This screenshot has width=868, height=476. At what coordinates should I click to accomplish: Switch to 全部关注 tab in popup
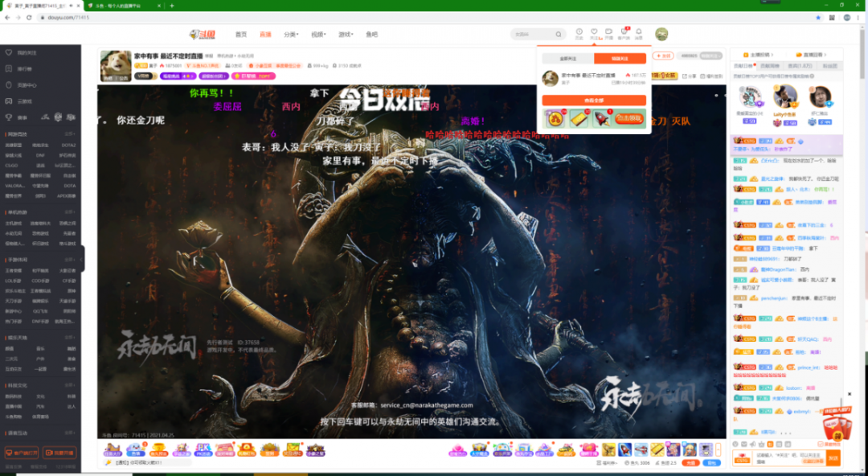[568, 58]
